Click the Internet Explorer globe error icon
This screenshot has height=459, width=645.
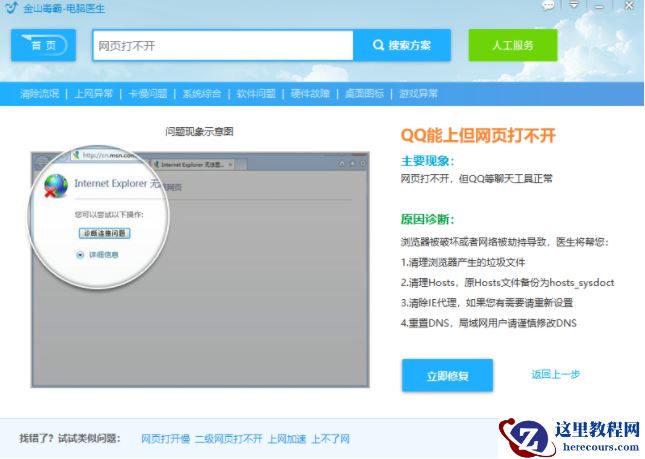coord(56,185)
